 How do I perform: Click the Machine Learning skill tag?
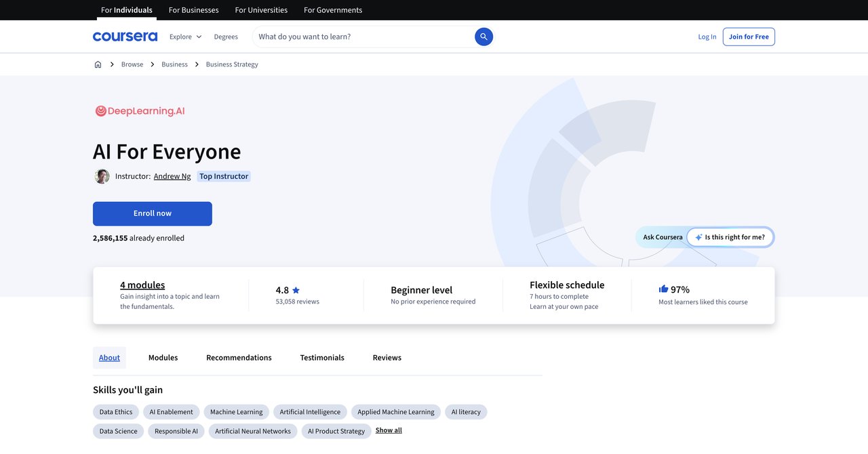tap(236, 412)
